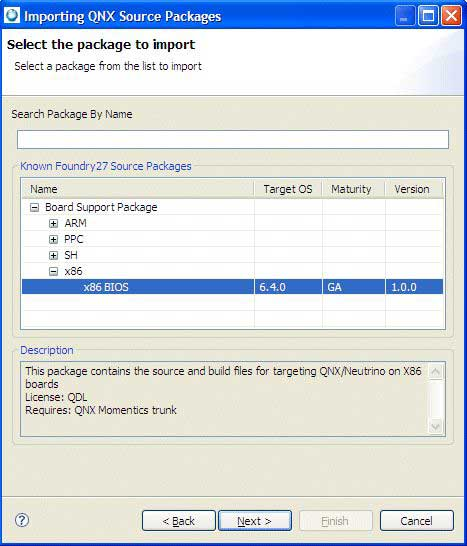Image resolution: width=467 pixels, height=546 pixels.
Task: Click the Requires: QNX Momentics trunk line
Action: tap(101, 410)
